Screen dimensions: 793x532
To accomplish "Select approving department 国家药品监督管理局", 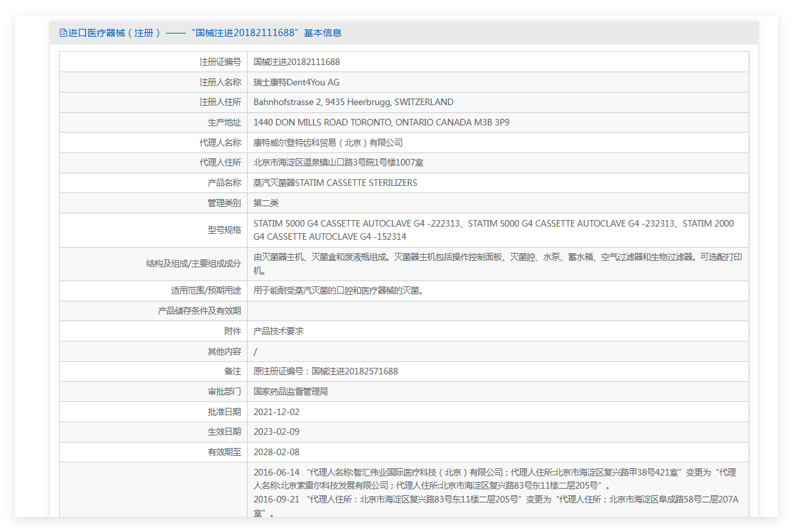I will coord(290,391).
